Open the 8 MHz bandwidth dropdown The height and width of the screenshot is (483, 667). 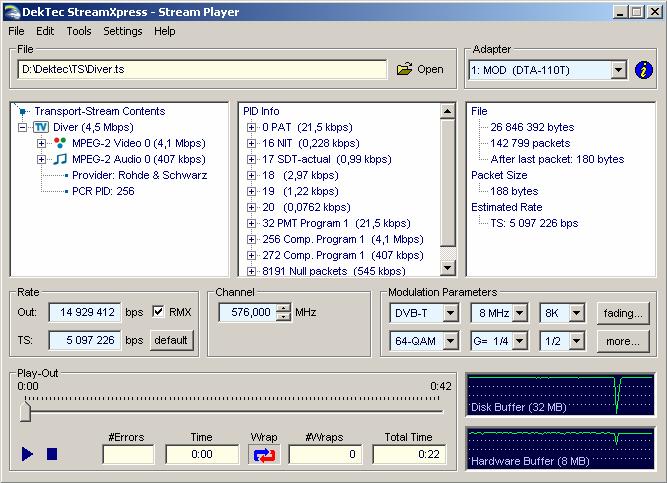519,313
